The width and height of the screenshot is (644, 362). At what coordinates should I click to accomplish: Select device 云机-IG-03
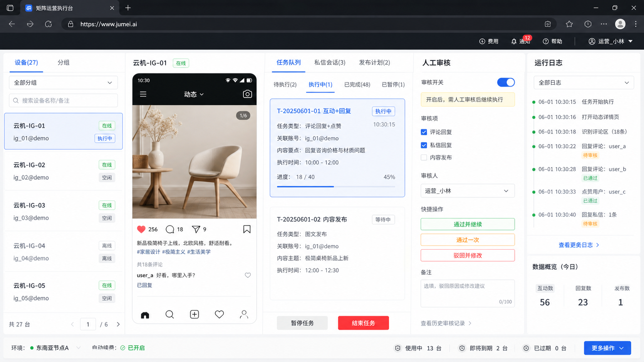[x=64, y=212]
